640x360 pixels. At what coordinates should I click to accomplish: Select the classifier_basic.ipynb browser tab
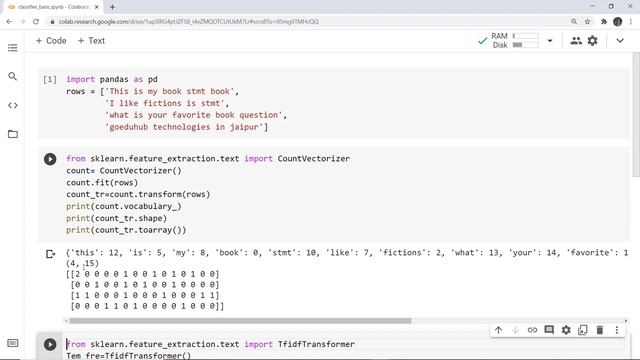[x=53, y=7]
